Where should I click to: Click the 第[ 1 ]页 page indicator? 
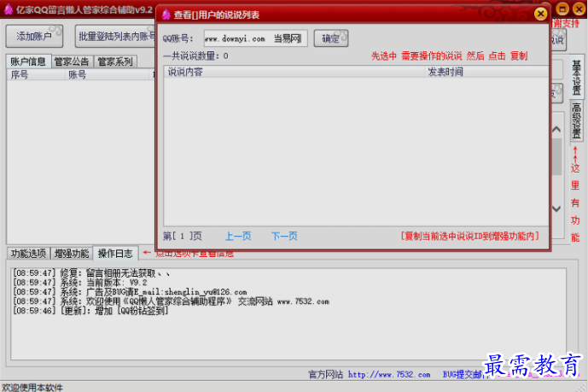click(x=183, y=237)
